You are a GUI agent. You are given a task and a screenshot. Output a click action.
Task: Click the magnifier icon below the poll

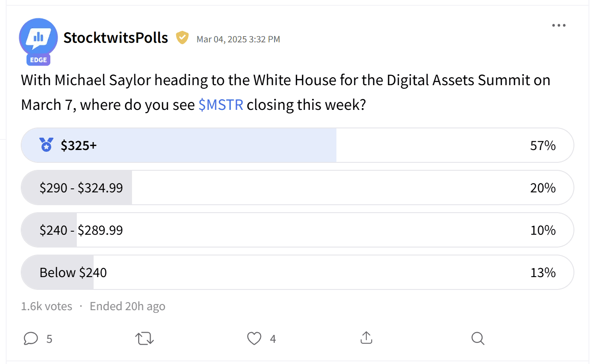coord(478,338)
